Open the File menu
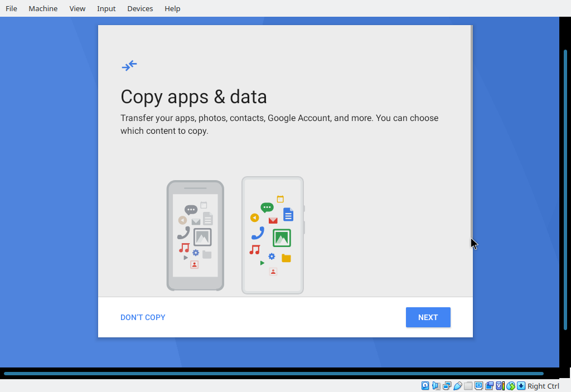The image size is (571, 392). pos(11,8)
